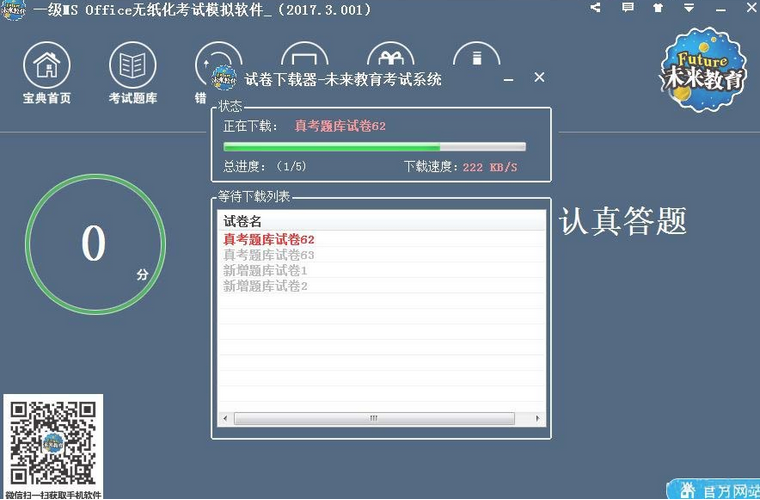Click the skin shirt icon in title bar
This screenshot has height=500, width=760.
[x=658, y=7]
